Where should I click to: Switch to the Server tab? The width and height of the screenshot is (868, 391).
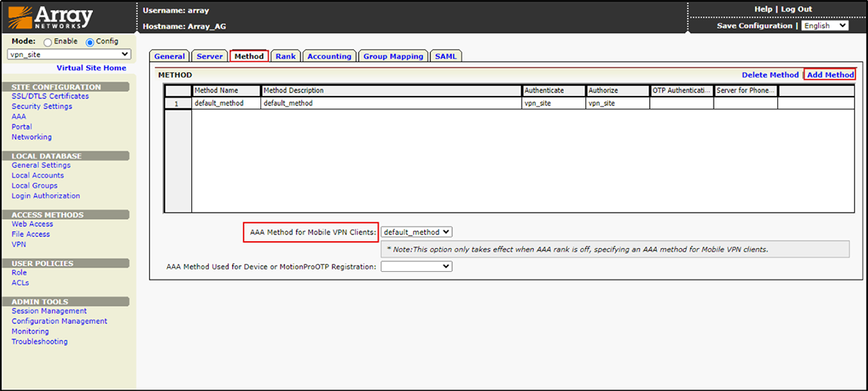click(209, 56)
